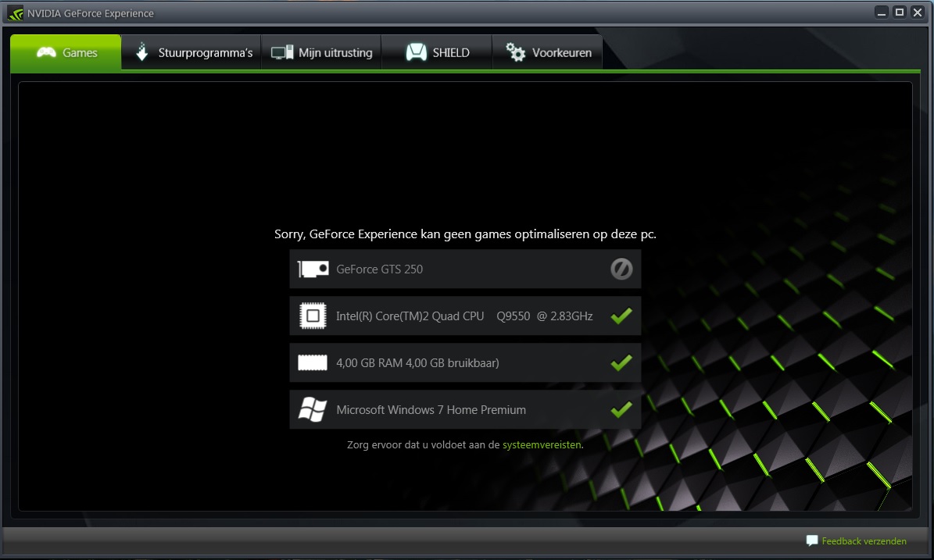Open the Voorkeuren tab
Image resolution: width=934 pixels, height=560 pixels.
pyautogui.click(x=547, y=52)
